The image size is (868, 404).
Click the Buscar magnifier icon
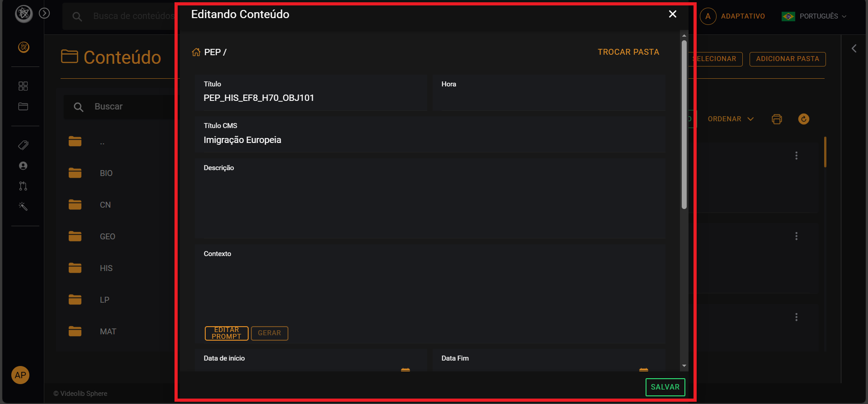[x=79, y=107]
